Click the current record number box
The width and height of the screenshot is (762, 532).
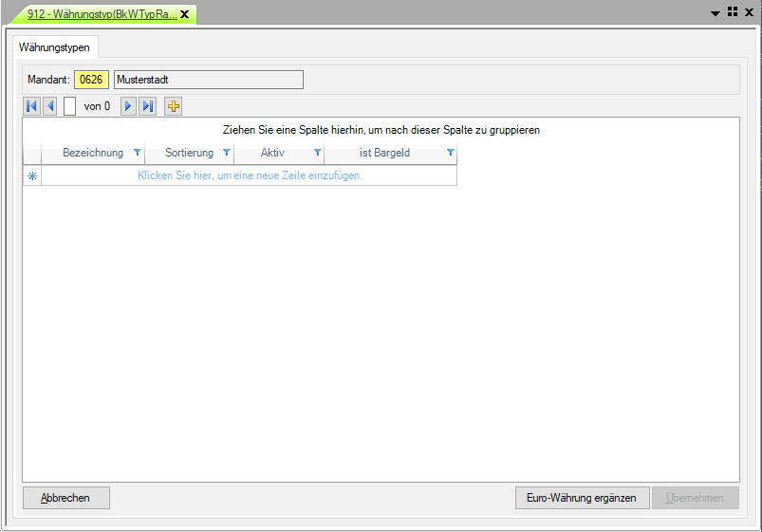[x=70, y=106]
